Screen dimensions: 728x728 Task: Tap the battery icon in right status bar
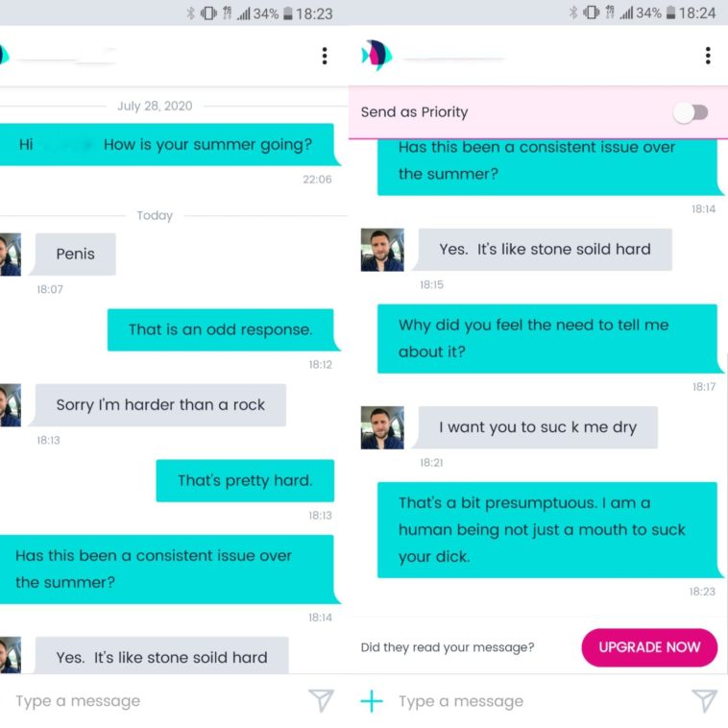coord(670,13)
